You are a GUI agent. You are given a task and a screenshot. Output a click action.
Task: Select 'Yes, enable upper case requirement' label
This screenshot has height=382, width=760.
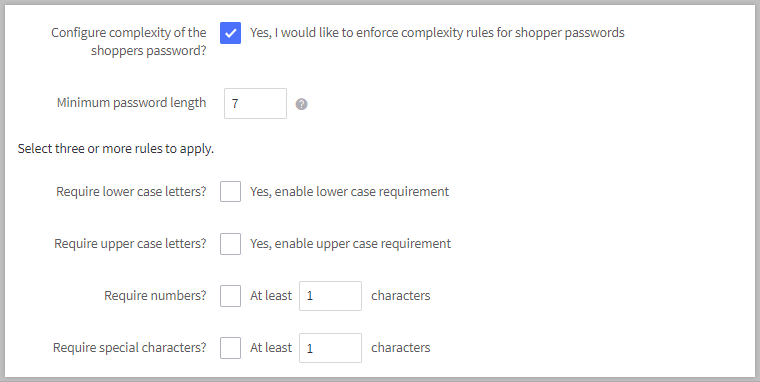tap(350, 243)
